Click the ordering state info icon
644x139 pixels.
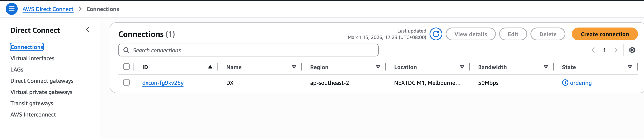click(565, 83)
